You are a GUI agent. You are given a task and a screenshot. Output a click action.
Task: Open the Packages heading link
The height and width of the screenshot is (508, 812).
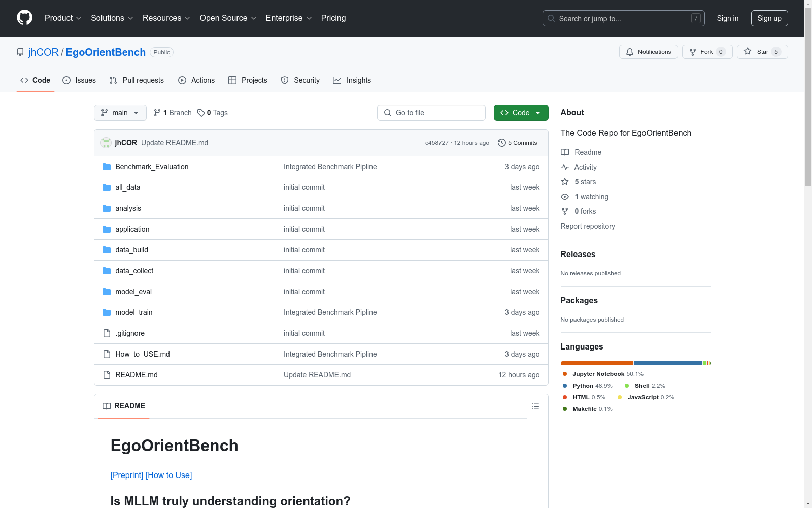tap(579, 300)
